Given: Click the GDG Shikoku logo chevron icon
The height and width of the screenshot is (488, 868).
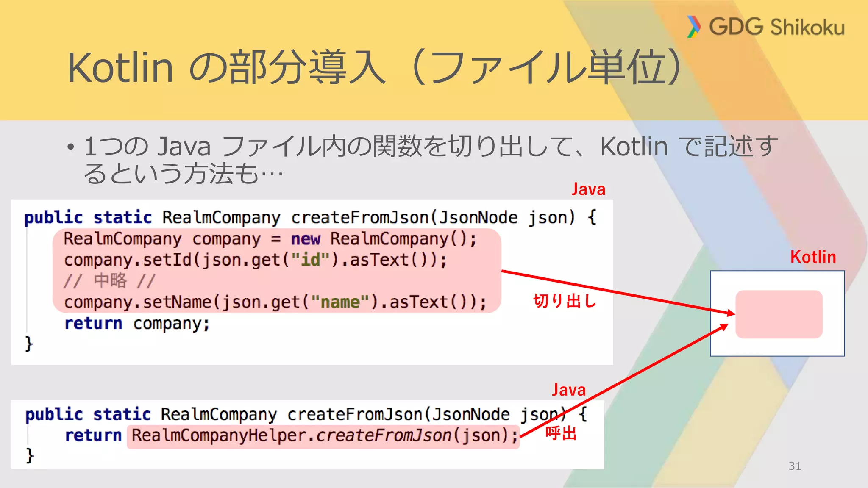Looking at the screenshot, I should tap(693, 26).
